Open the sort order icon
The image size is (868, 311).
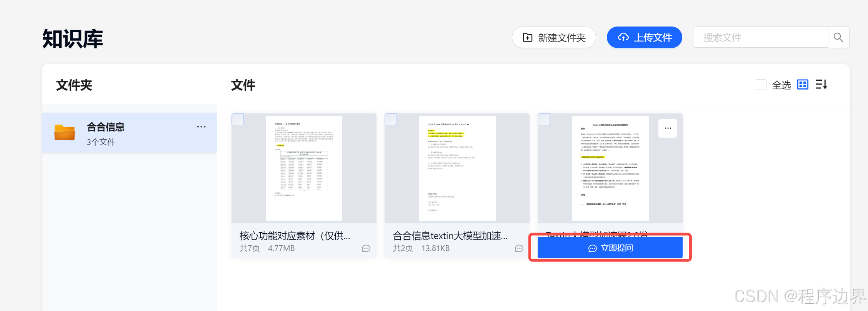pyautogui.click(x=821, y=85)
